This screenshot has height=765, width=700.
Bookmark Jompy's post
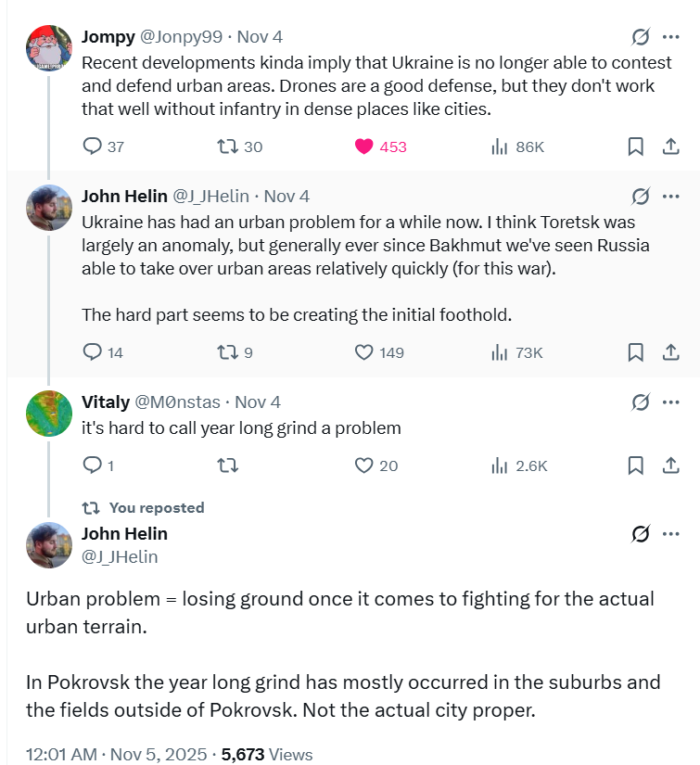click(636, 147)
